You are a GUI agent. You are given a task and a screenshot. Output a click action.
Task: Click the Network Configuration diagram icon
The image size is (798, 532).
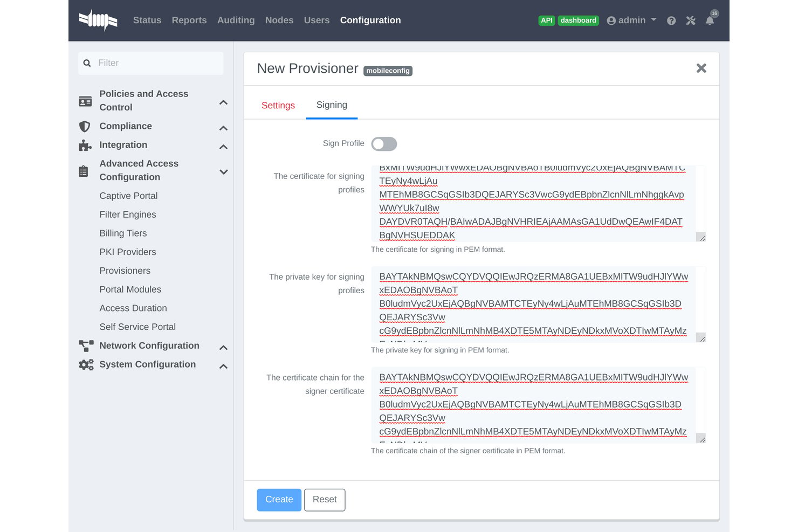pos(86,346)
